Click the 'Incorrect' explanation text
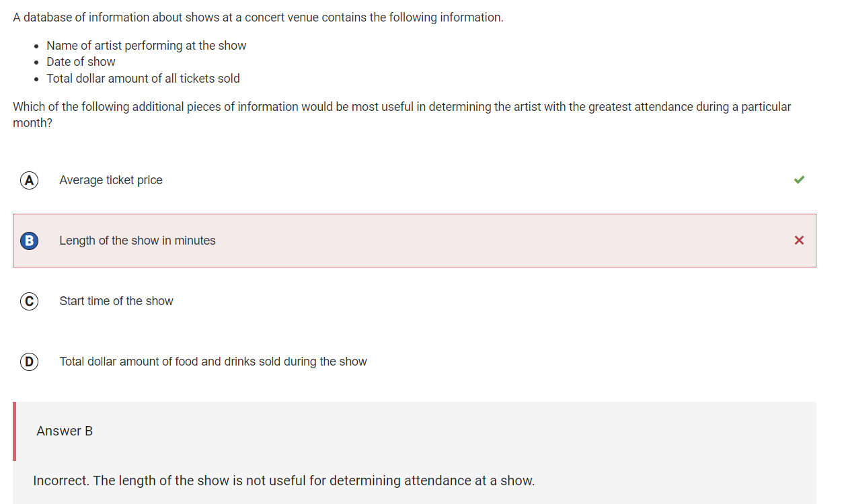The width and height of the screenshot is (844, 504). pyautogui.click(x=284, y=480)
